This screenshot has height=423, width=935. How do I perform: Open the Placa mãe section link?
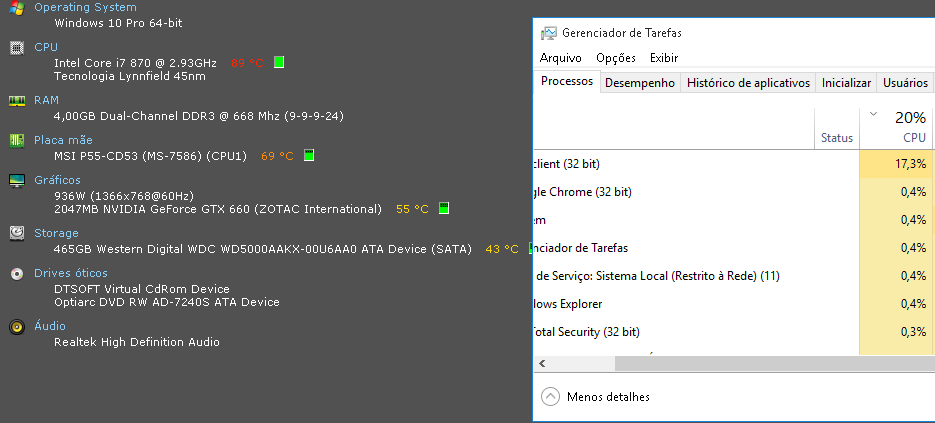(63, 140)
